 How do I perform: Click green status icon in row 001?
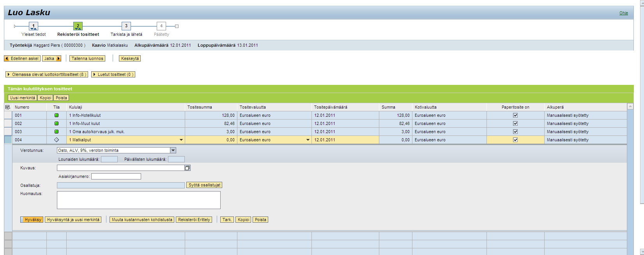(57, 115)
